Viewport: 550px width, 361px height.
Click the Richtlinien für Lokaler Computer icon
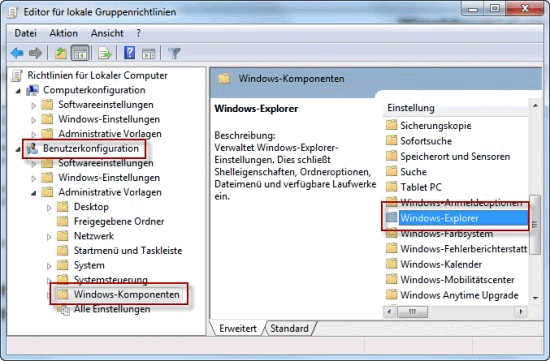[17, 75]
